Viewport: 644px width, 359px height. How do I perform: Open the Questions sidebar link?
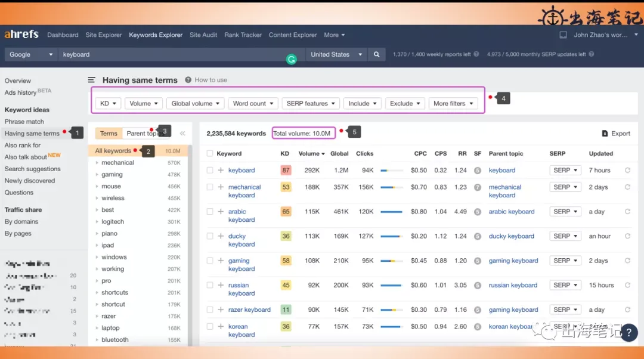pos(19,192)
